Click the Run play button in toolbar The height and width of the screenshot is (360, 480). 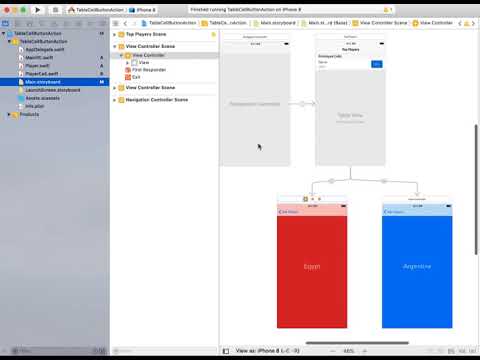pos(38,10)
